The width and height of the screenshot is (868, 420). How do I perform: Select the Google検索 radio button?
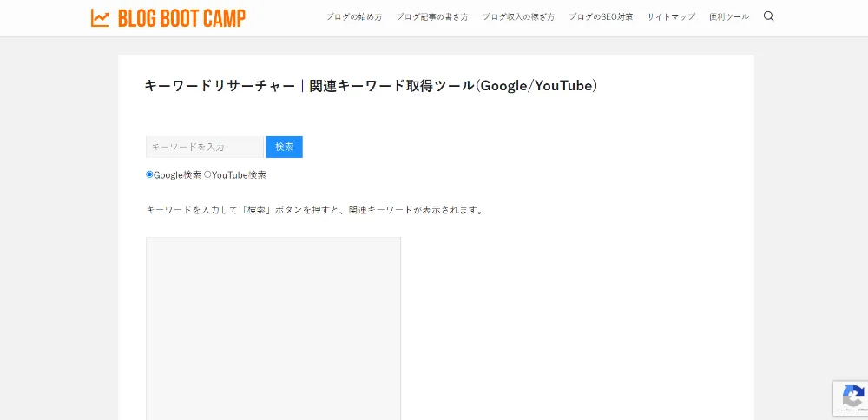(x=149, y=174)
